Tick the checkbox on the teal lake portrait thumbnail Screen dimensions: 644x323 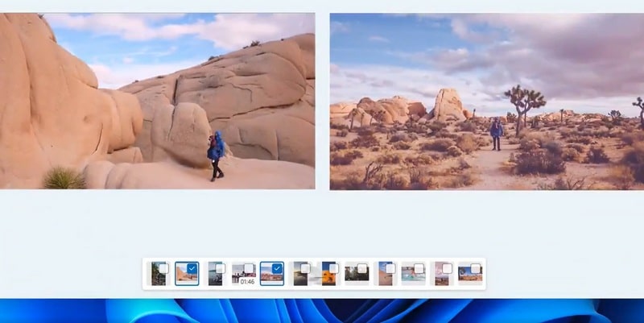[220, 268]
